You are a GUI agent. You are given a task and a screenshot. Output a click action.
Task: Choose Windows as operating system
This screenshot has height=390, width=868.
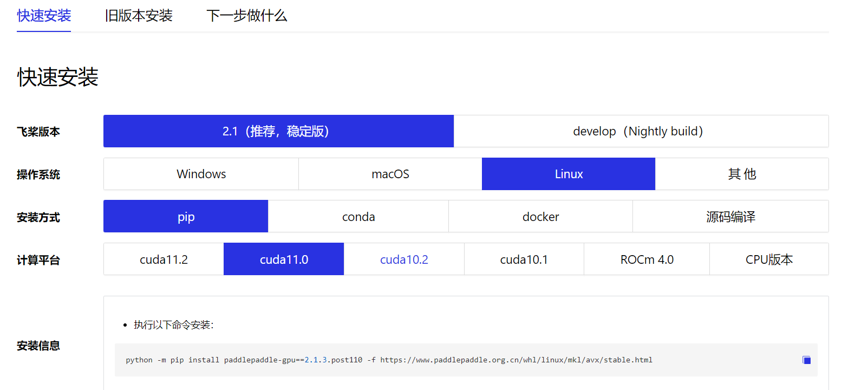pos(201,174)
